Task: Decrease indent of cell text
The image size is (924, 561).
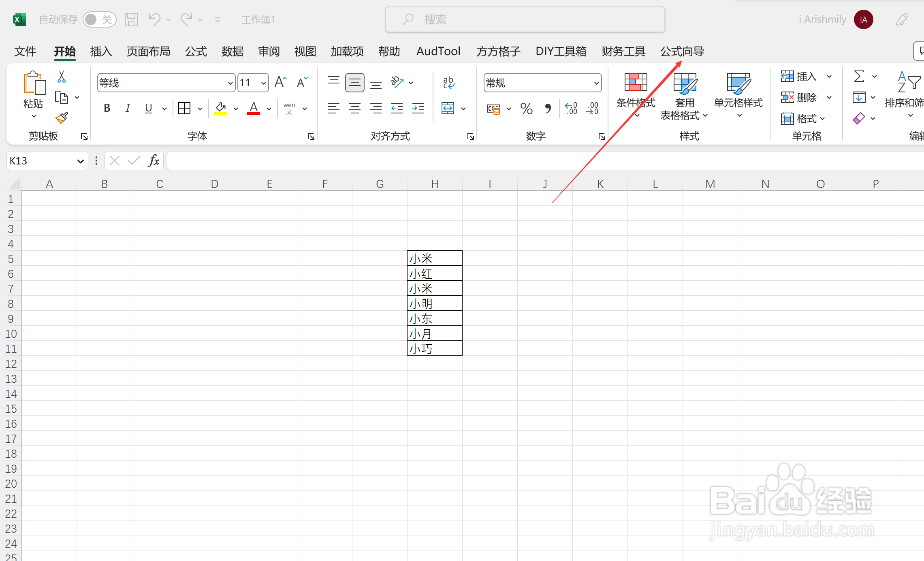Action: point(397,108)
